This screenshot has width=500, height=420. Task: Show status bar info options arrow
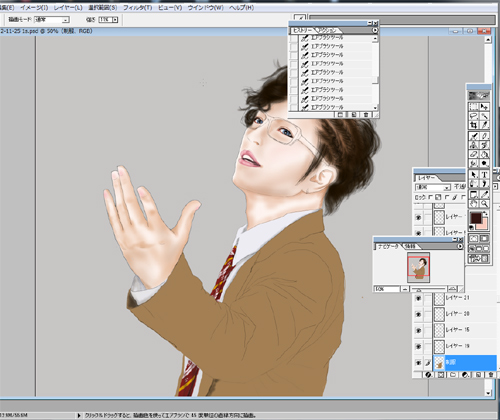tap(79, 415)
